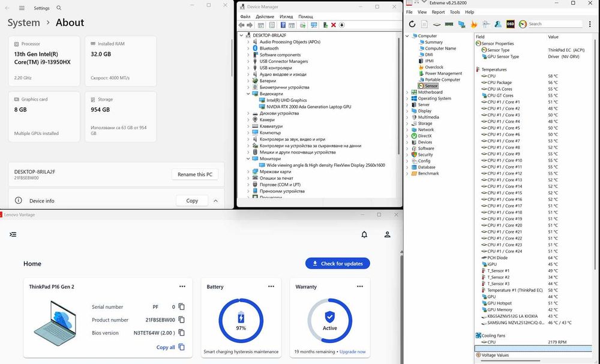Screen dimensions: 600x364
Task: Click System breadcrumb in Settings
Action: [24, 23]
